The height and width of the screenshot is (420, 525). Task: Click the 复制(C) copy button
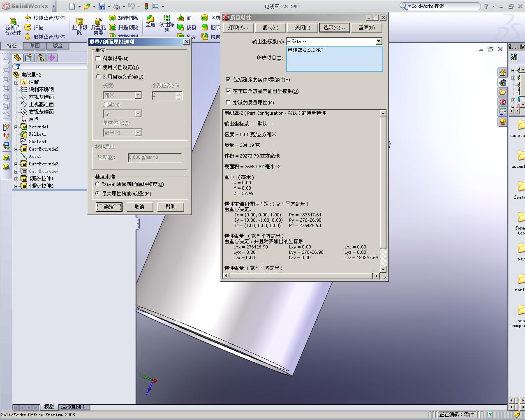[x=270, y=28]
